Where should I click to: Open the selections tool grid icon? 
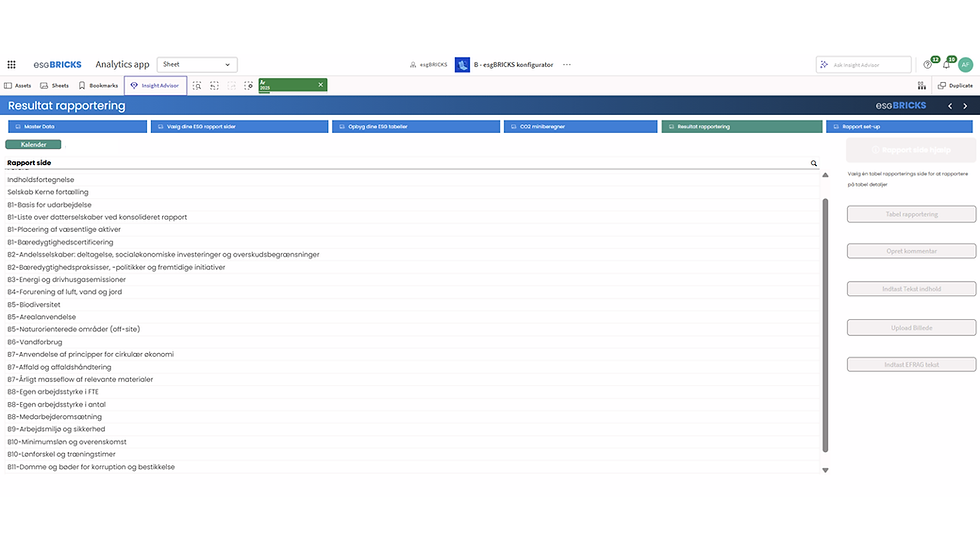coord(922,86)
